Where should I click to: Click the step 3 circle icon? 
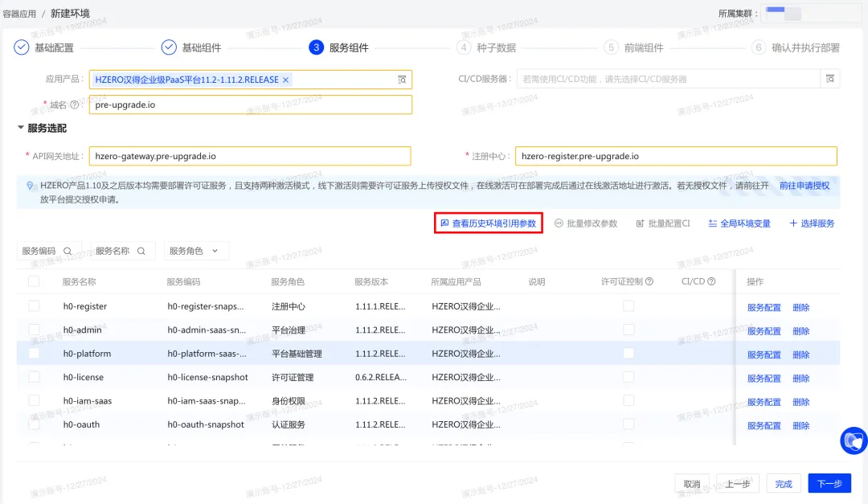tap(316, 47)
